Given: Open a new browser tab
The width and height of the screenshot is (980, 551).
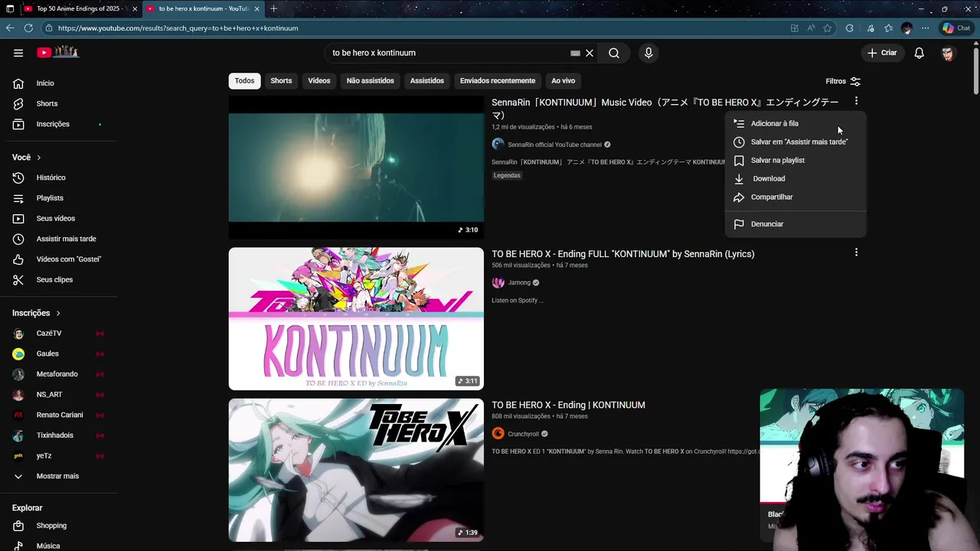Looking at the screenshot, I should click(274, 8).
